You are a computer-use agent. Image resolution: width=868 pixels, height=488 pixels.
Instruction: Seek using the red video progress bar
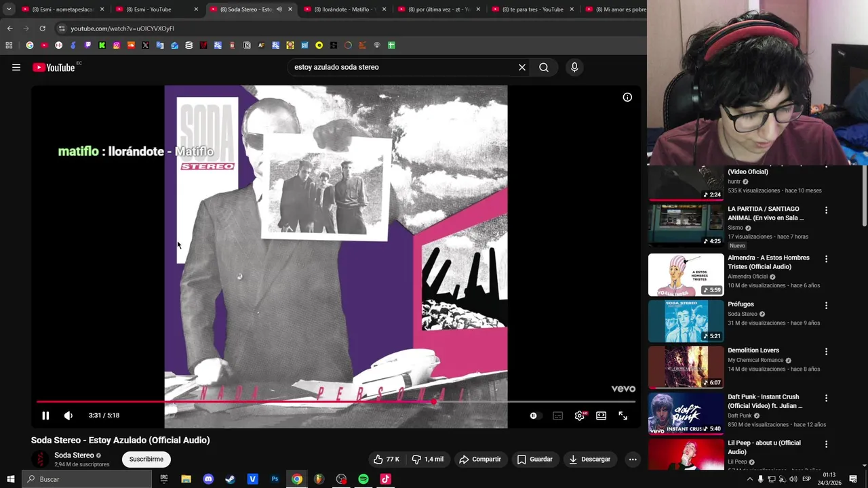click(336, 401)
